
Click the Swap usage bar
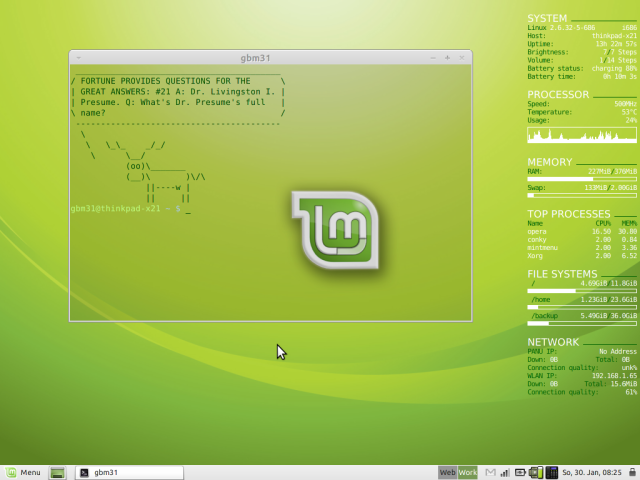click(x=582, y=195)
